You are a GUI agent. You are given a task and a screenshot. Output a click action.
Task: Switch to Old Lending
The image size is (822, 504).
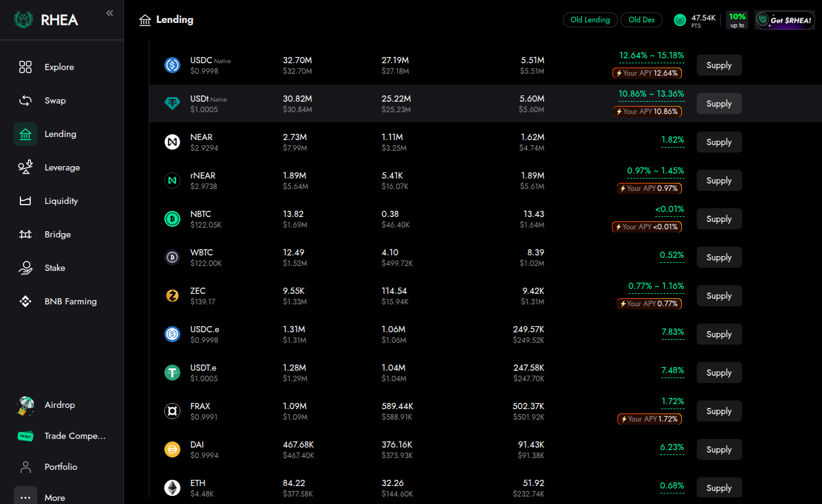(x=590, y=20)
